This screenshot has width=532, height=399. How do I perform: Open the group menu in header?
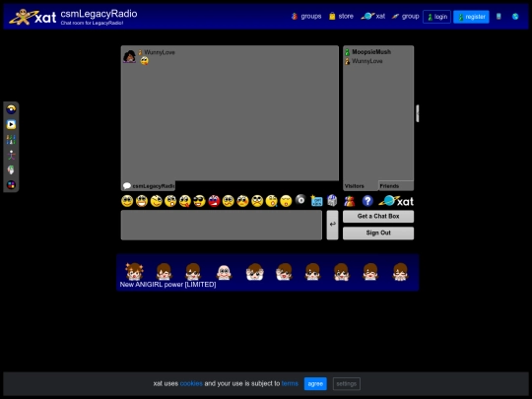click(x=406, y=17)
